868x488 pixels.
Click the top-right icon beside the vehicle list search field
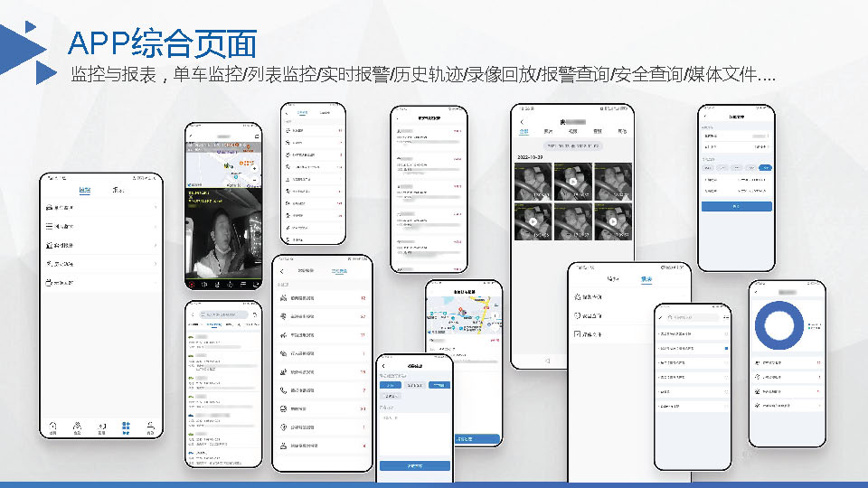pos(255,314)
